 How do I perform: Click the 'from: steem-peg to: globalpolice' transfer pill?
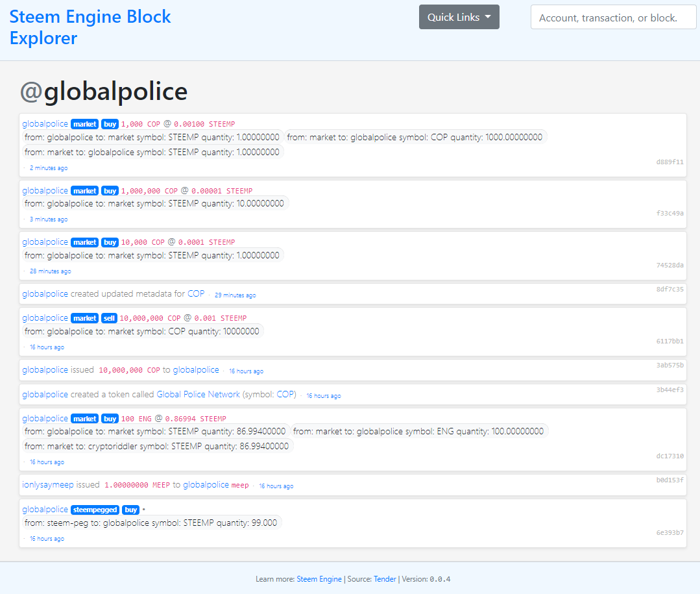coord(151,523)
